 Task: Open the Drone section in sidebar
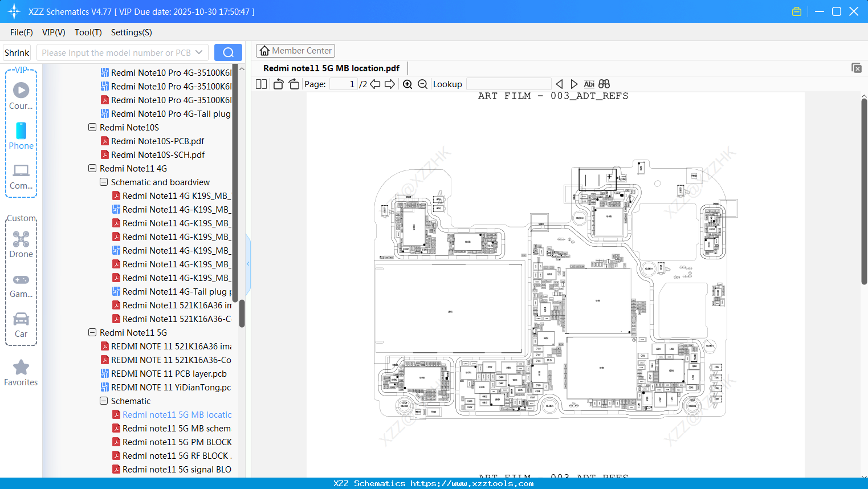(x=21, y=243)
